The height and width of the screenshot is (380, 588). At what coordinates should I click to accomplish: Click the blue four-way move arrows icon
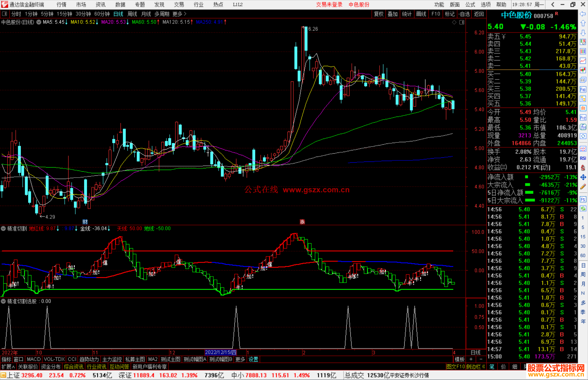pos(583,177)
